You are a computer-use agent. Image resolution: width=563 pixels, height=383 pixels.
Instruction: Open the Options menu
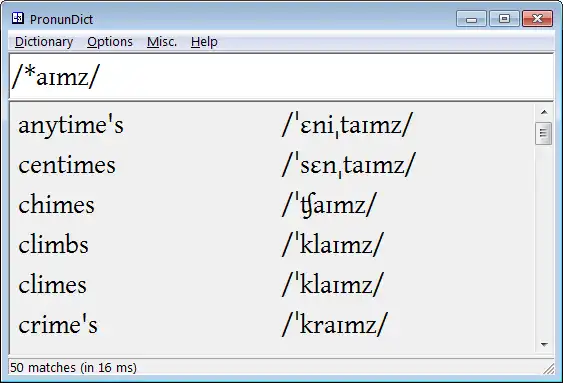[x=110, y=42]
